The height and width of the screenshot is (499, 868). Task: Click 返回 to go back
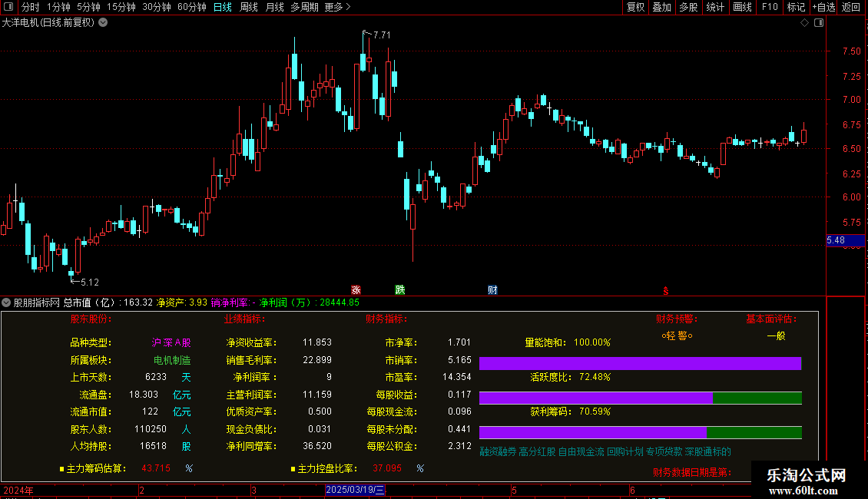pos(851,7)
